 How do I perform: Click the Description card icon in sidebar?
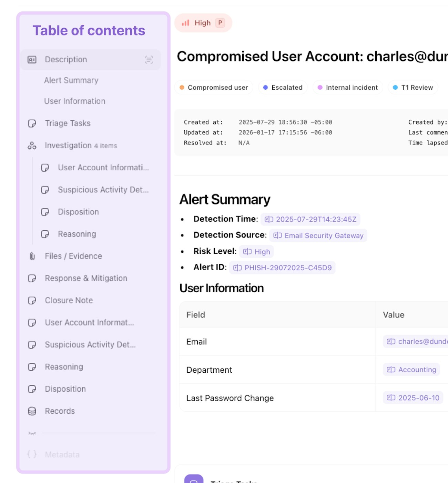(32, 60)
